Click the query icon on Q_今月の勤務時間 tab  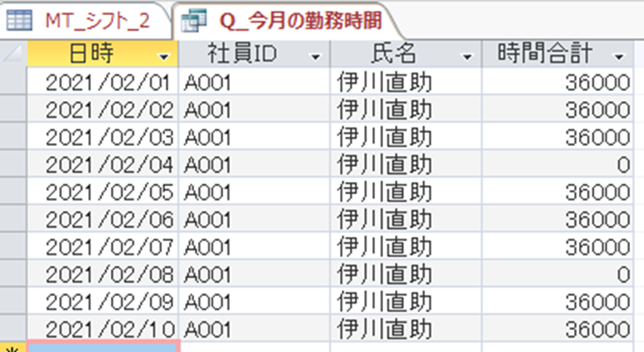tap(194, 20)
